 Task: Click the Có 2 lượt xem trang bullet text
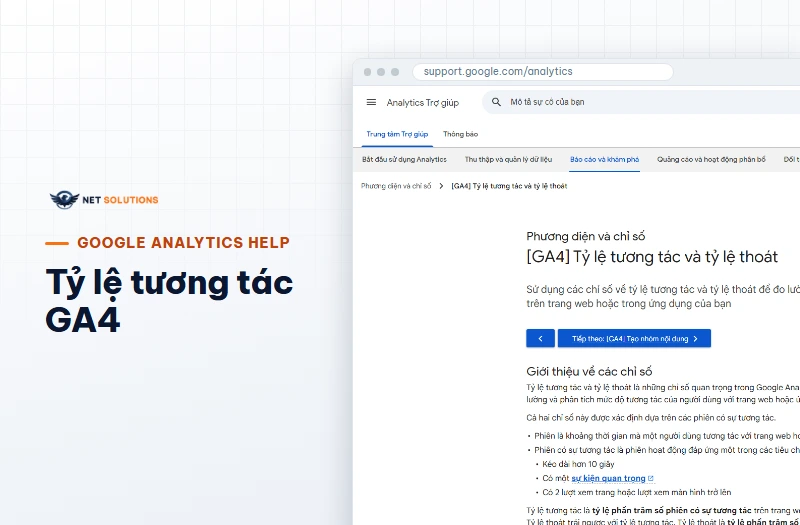coord(637,492)
